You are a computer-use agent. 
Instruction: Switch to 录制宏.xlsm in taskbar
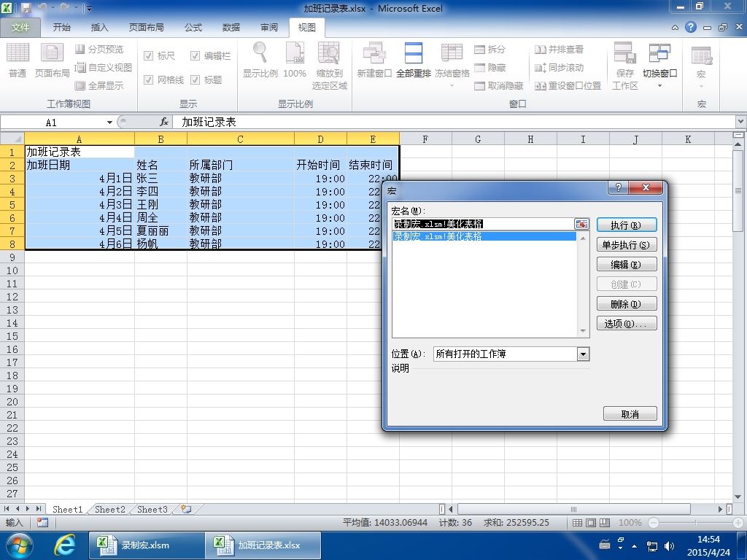146,545
